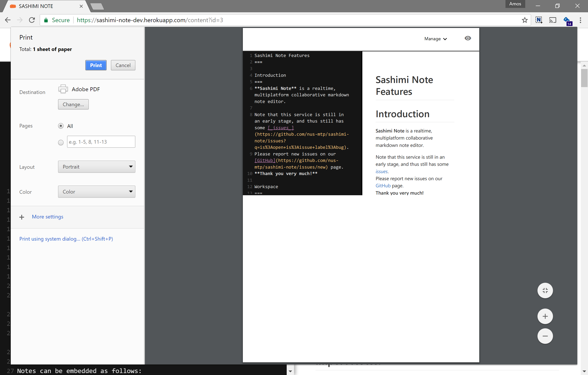Click the fit to page preview icon

[x=545, y=290]
